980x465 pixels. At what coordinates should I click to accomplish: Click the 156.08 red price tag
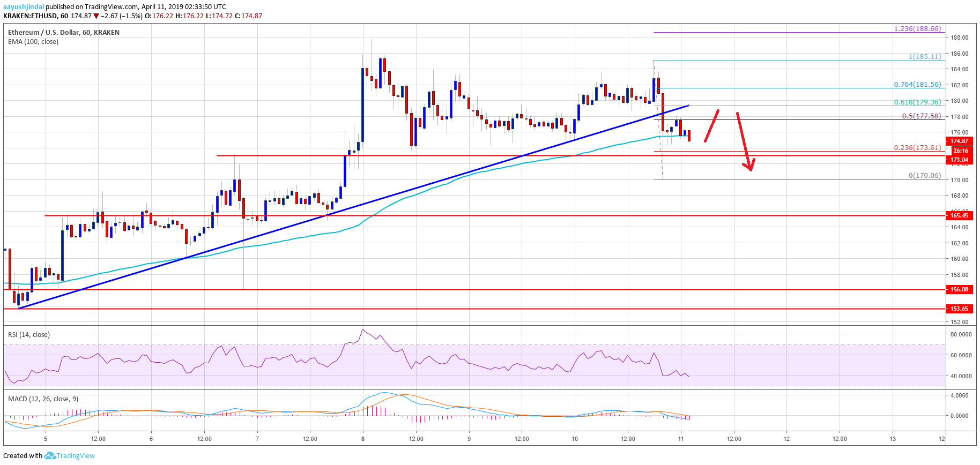coord(959,289)
